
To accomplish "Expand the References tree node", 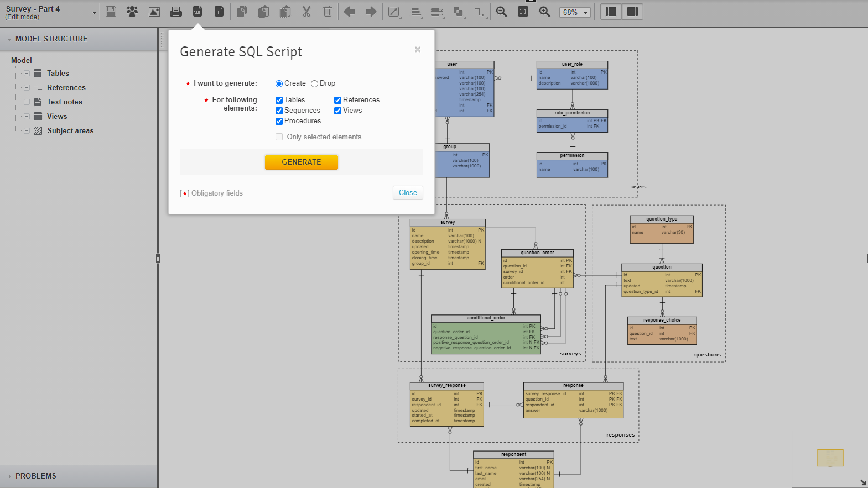I will click(27, 87).
